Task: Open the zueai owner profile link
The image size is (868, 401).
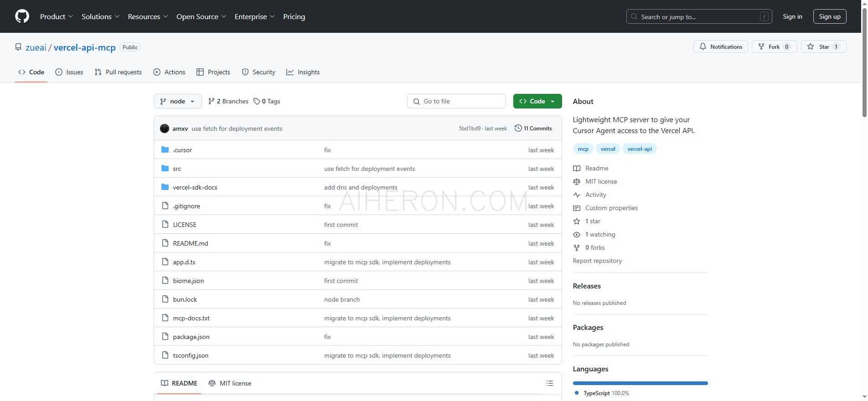Action: point(36,47)
